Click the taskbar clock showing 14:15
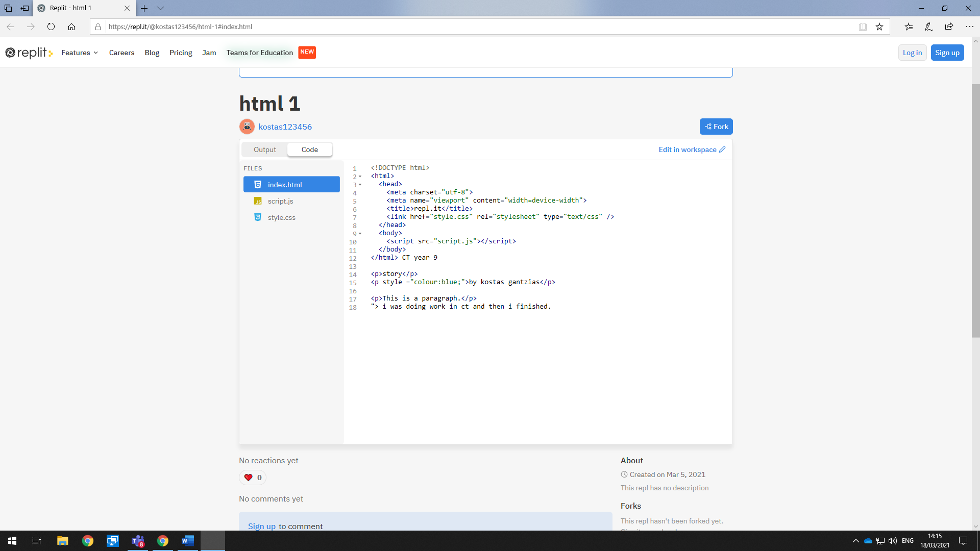The height and width of the screenshot is (551, 980). tap(935, 541)
